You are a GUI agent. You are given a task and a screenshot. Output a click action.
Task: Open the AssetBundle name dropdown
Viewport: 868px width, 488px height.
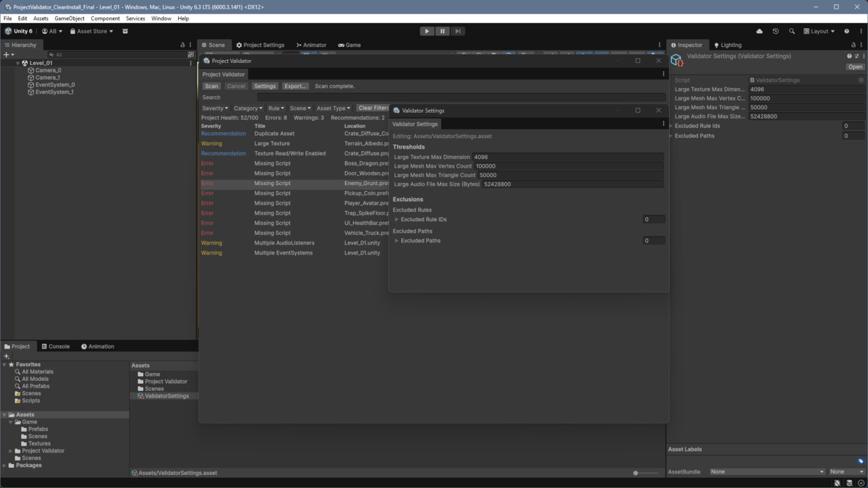767,471
